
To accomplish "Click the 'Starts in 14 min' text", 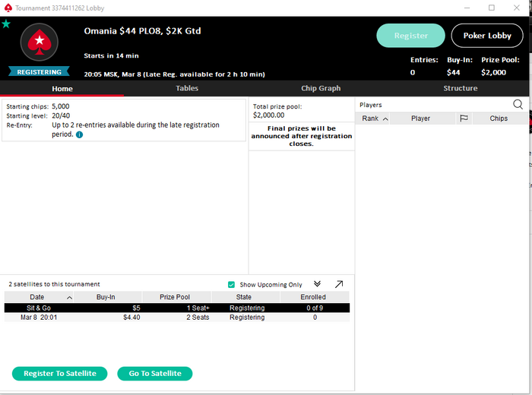I will pos(111,55).
